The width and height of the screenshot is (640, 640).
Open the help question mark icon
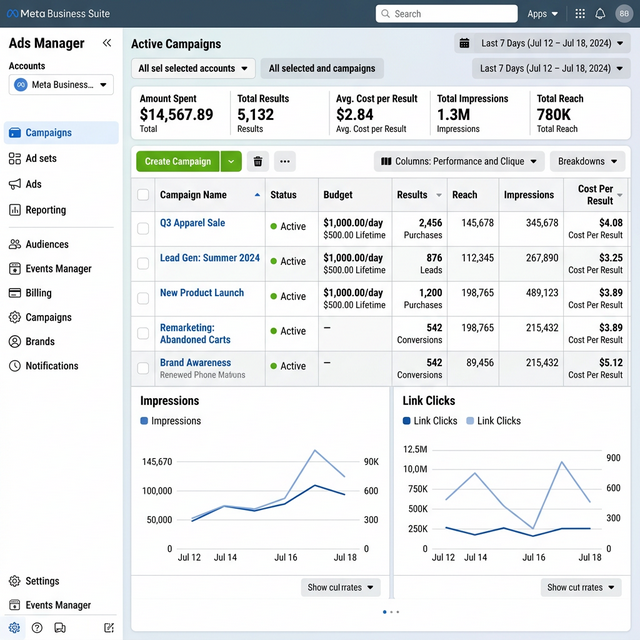37,628
